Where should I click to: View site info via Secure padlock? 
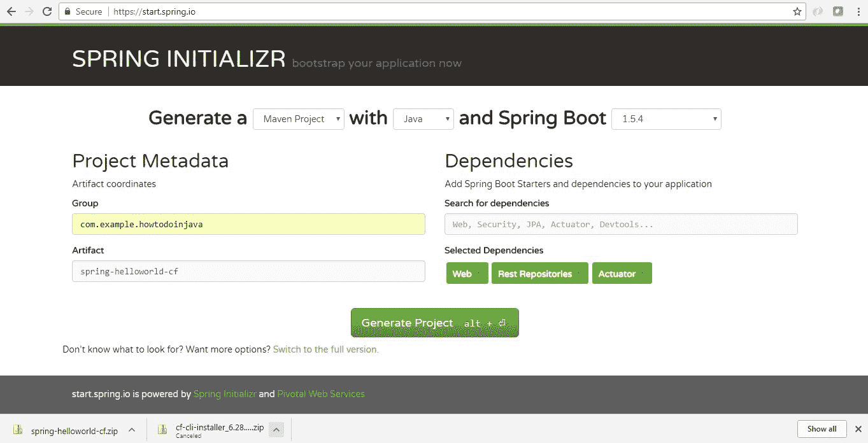(83, 11)
